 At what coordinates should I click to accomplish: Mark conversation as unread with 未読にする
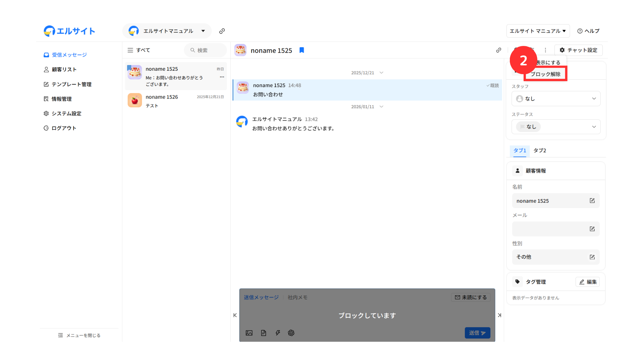click(x=471, y=297)
